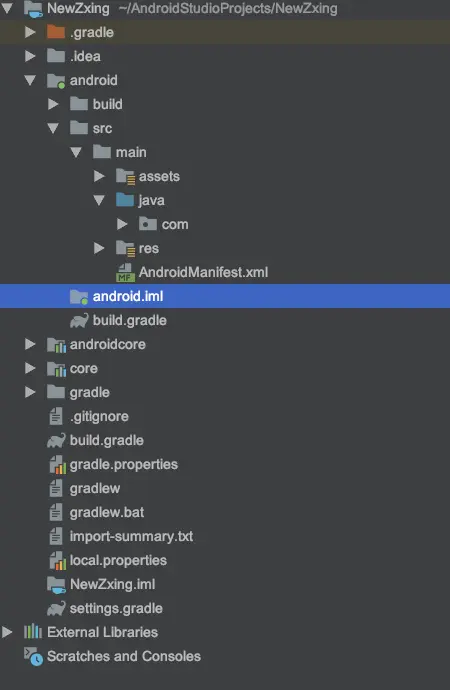The image size is (450, 690).
Task: Expand the com package arrow
Action: [122, 224]
